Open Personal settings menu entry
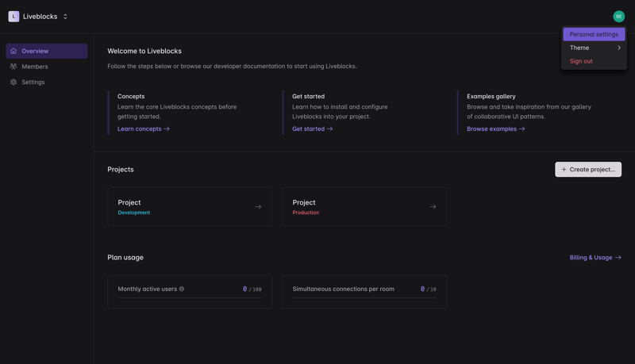This screenshot has width=635, height=364. 594,34
